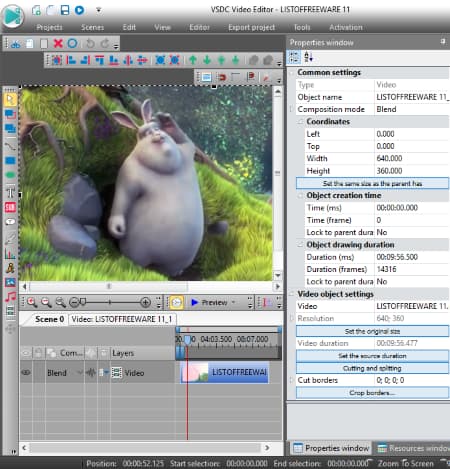Select the tooltip speech bubble tool
This screenshot has height=469, width=450.
coord(10,222)
